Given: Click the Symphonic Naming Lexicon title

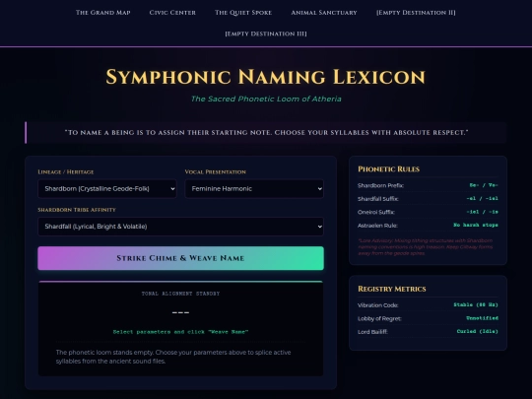Looking at the screenshot, I should [x=266, y=77].
